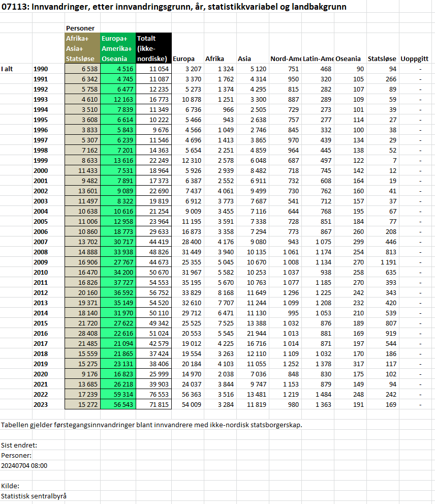The height and width of the screenshot is (504, 435).
Task: Click beige cell 6 538 for 1990
Action: (82, 69)
